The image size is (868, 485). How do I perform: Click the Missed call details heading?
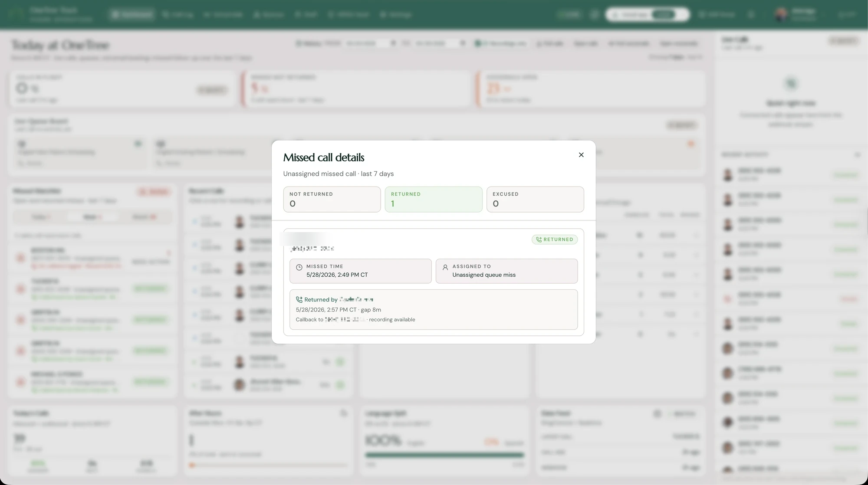click(x=324, y=157)
